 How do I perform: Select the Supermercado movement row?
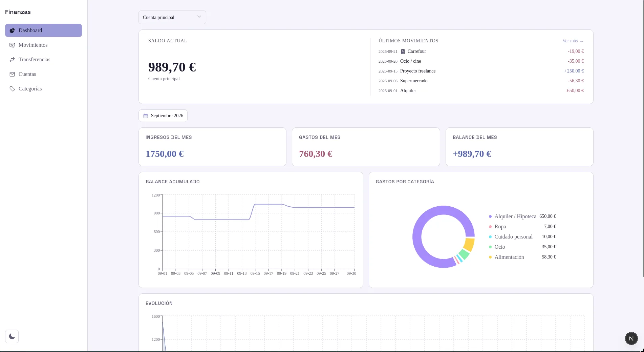point(481,81)
